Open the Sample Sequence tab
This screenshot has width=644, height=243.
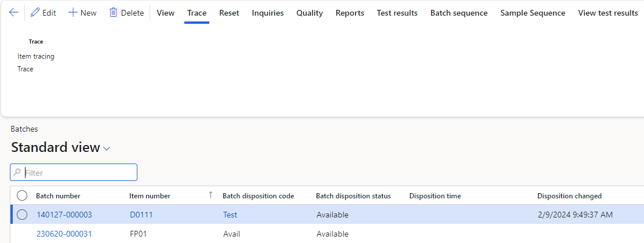[533, 13]
